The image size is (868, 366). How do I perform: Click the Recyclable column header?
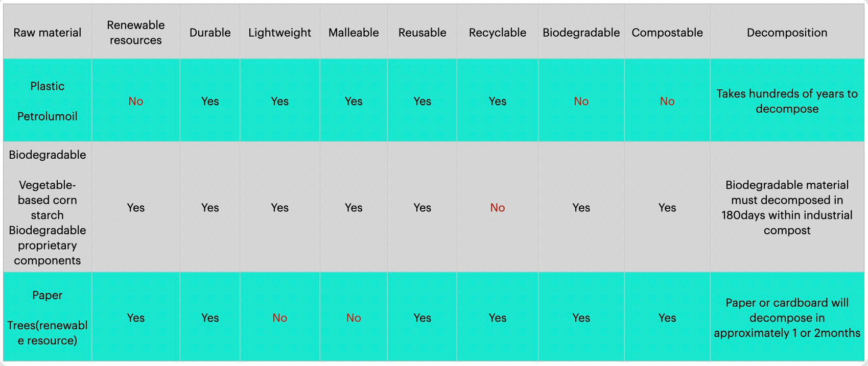coord(498,32)
